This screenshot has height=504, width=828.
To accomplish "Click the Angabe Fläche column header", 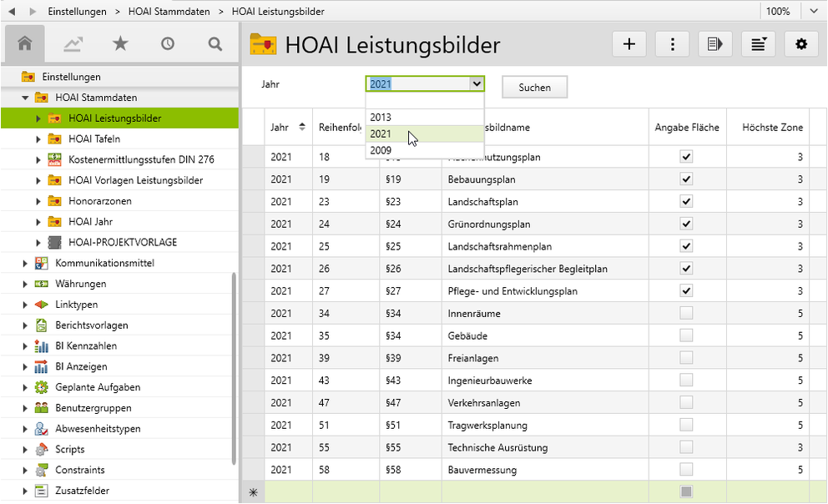I will click(687, 127).
